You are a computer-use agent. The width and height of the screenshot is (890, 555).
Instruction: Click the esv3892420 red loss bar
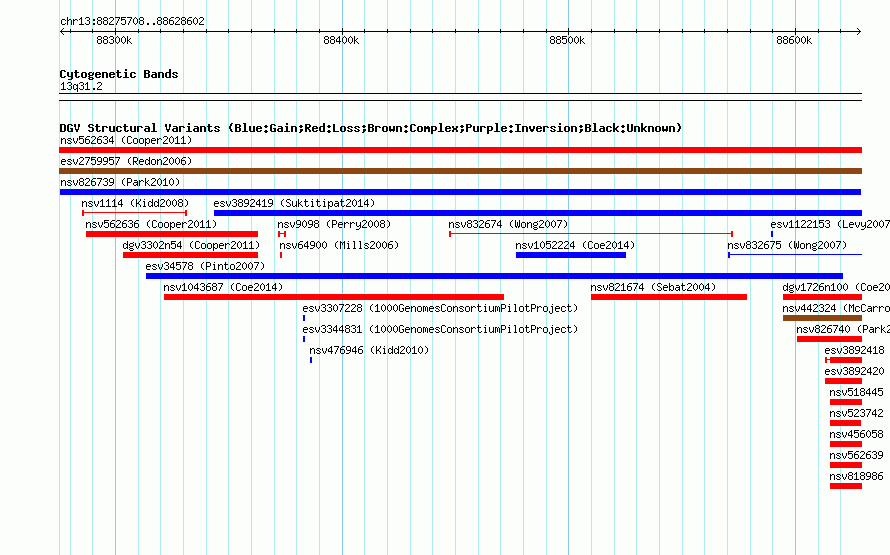843,381
